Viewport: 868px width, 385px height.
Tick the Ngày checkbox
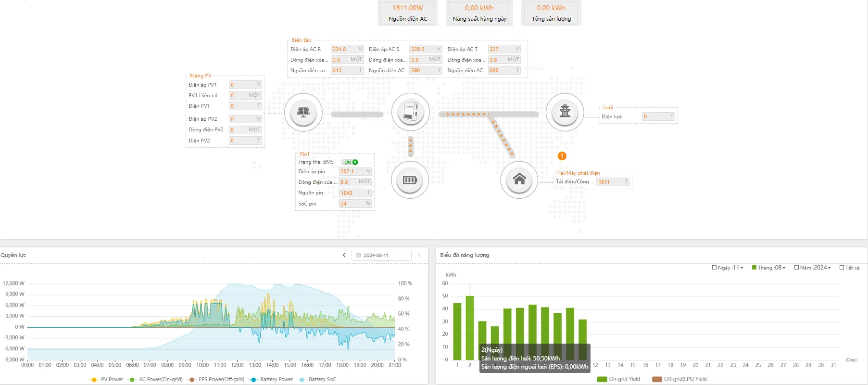tap(714, 268)
